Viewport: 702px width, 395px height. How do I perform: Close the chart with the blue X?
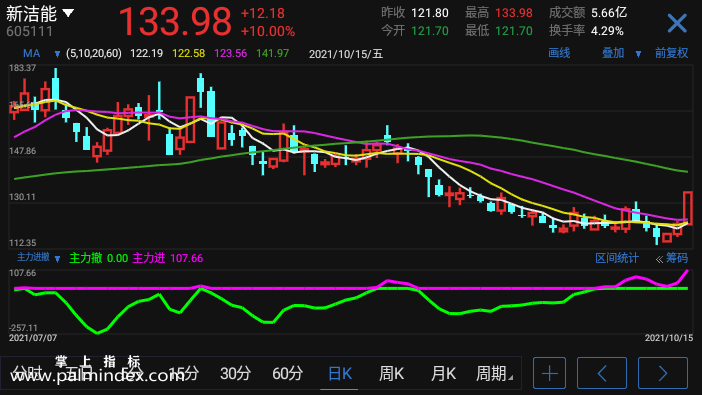[676, 23]
